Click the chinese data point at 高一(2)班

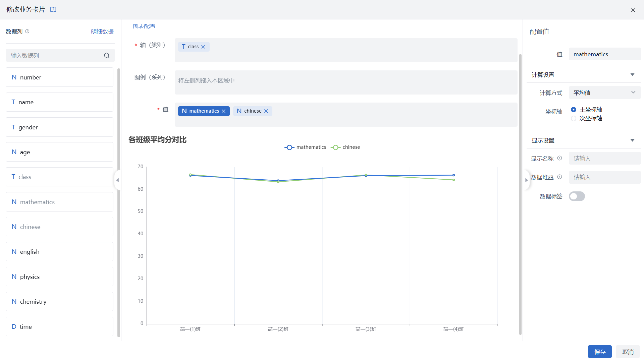[x=278, y=182]
